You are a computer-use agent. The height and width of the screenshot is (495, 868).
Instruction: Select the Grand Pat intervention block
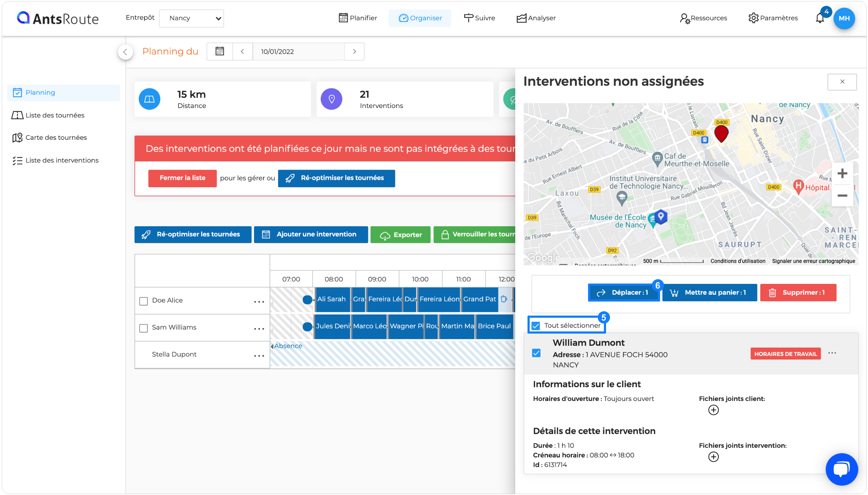[x=480, y=299]
